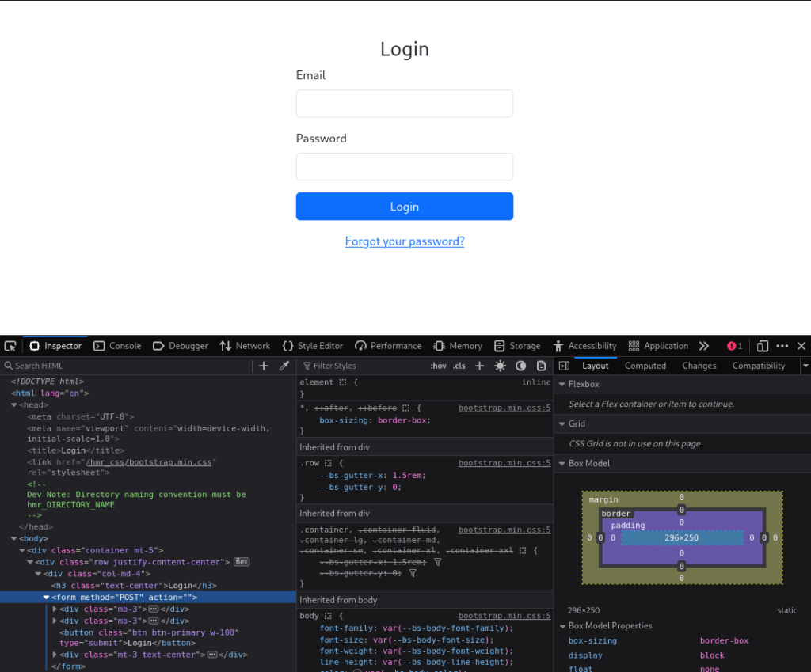Open the hidden tools overflow chevron

704,346
